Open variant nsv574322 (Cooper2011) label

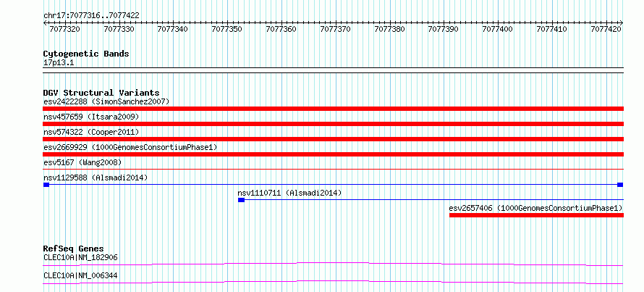[x=91, y=132]
